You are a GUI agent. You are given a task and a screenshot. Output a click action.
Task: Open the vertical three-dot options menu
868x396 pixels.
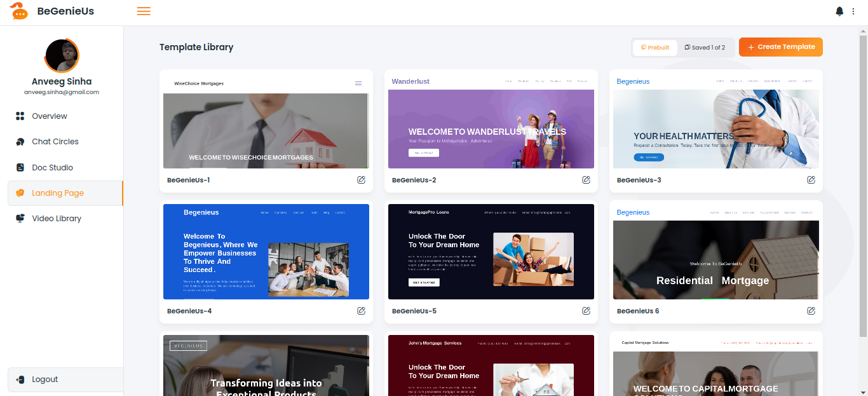coord(853,11)
